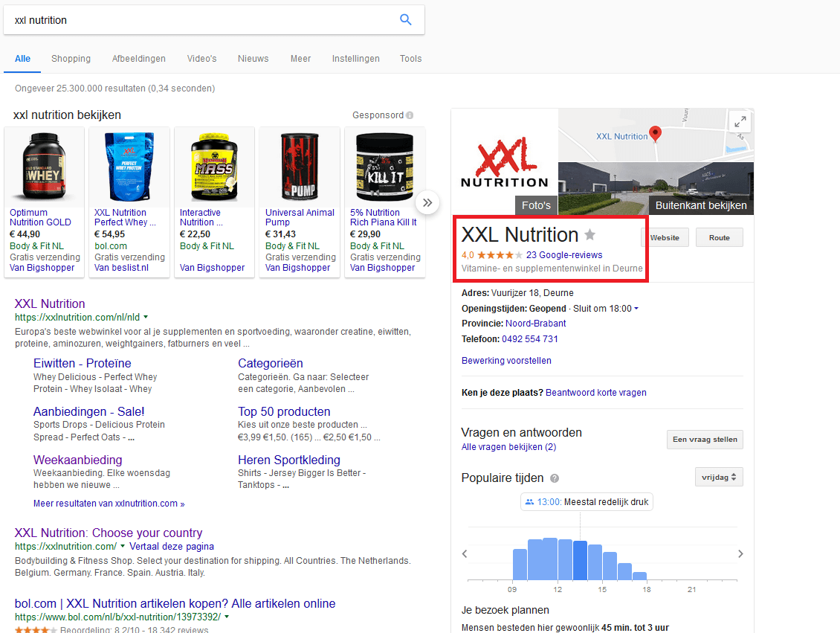Image resolution: width=840 pixels, height=633 pixels.
Task: Open the 23 Google-reviews link
Action: [564, 255]
